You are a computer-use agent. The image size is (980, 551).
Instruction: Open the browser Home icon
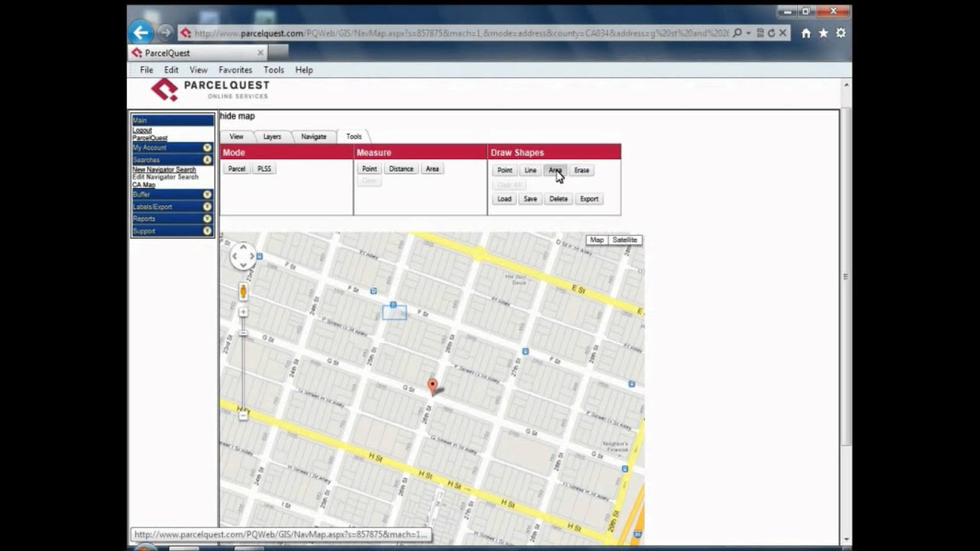(x=806, y=33)
